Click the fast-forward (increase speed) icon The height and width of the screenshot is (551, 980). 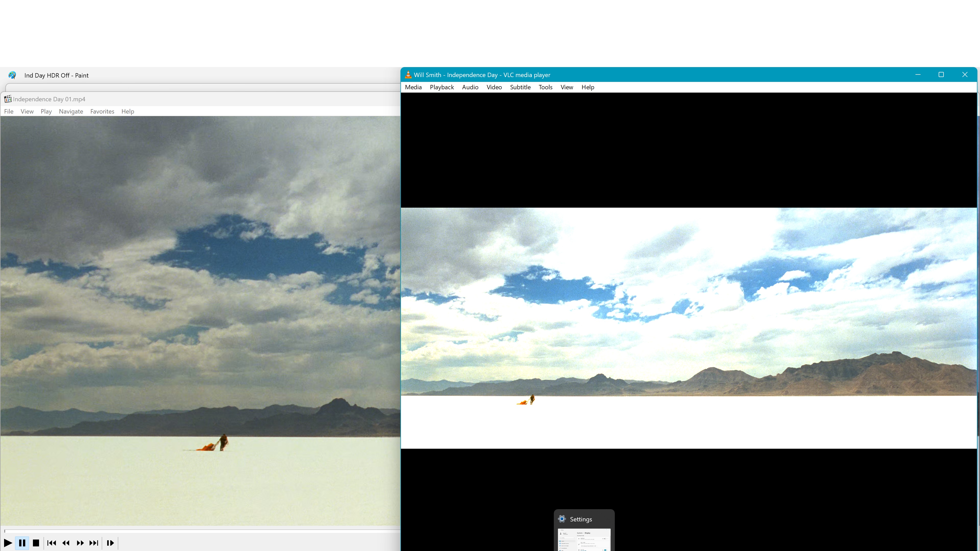point(80,543)
